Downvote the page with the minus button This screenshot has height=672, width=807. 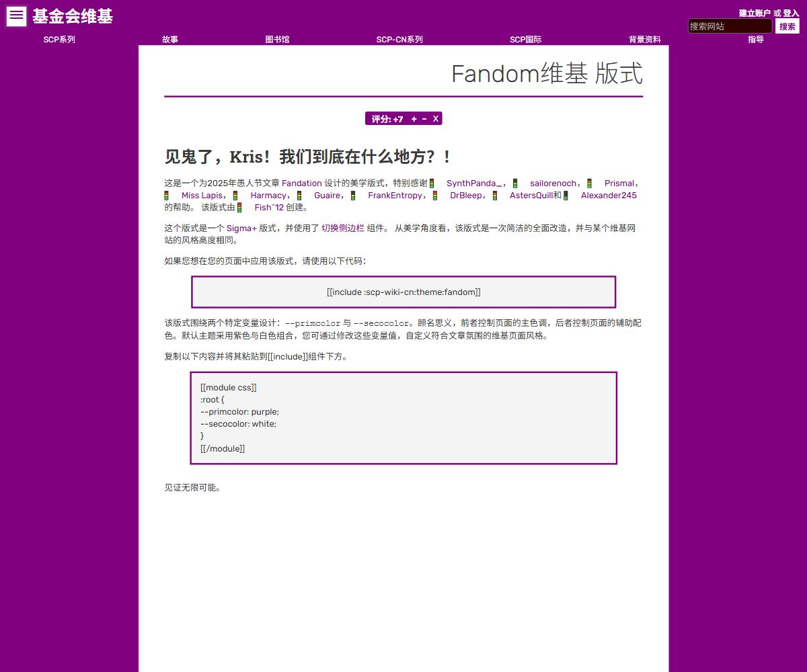pyautogui.click(x=424, y=119)
